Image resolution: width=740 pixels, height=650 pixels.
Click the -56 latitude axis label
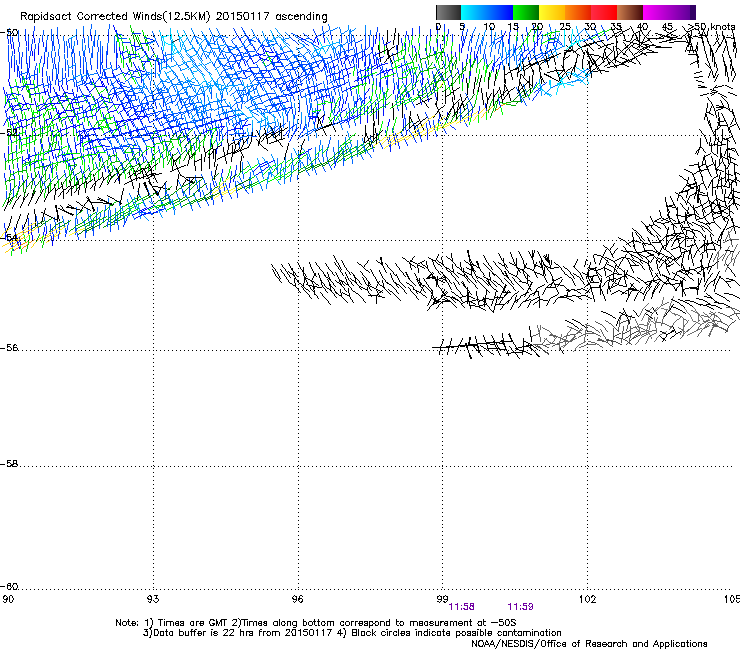coord(9,348)
